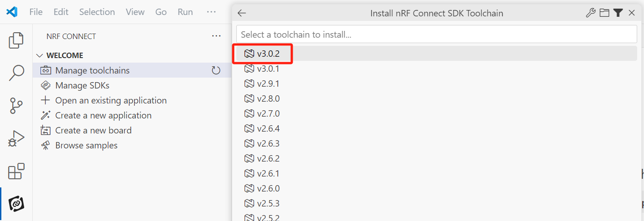Screen dimensions: 644x221
Task: Click the refresh icon beside Manage toolchains
Action: pyautogui.click(x=216, y=70)
